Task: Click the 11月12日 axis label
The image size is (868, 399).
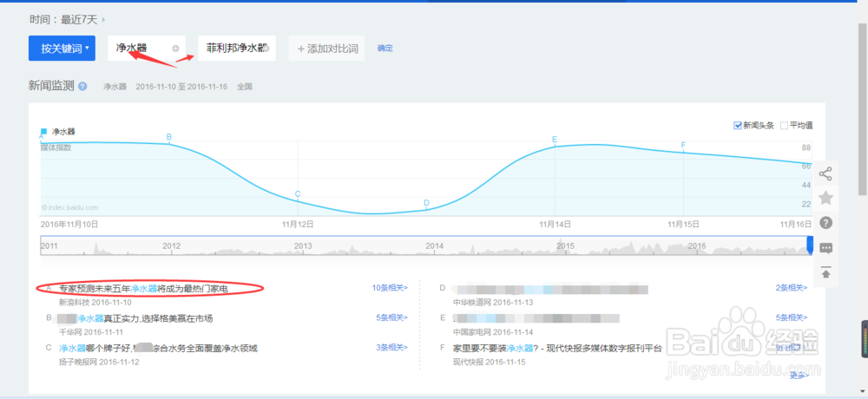Action: tap(297, 224)
